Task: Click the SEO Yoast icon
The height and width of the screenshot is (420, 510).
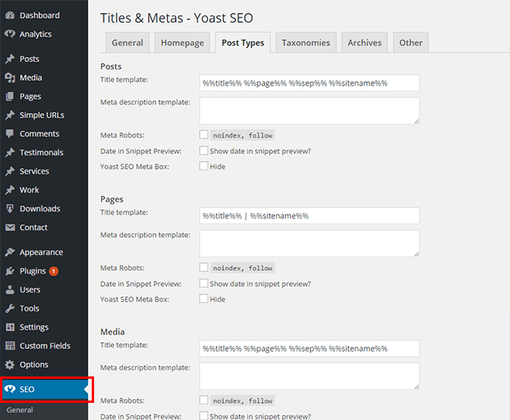Action: 10,389
